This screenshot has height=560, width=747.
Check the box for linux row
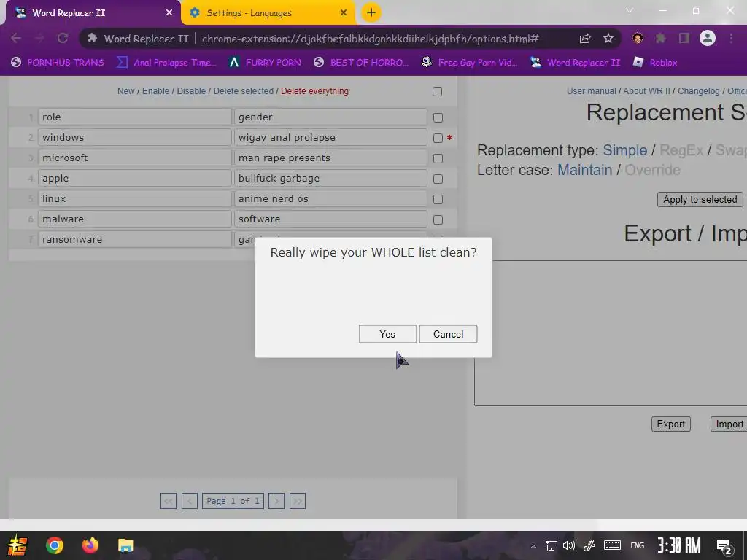point(438,200)
